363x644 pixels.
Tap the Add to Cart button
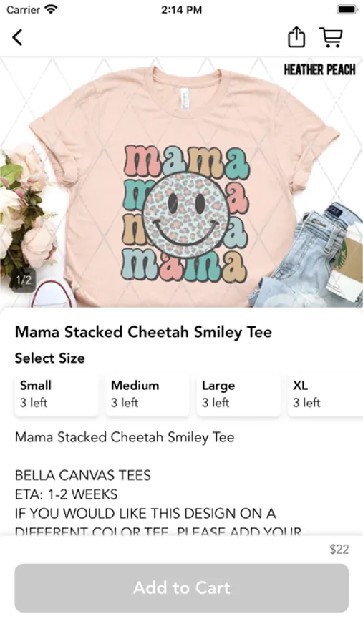pos(182,587)
